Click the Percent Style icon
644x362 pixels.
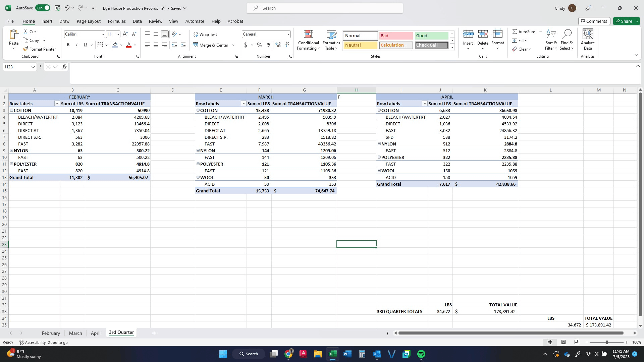[259, 45]
